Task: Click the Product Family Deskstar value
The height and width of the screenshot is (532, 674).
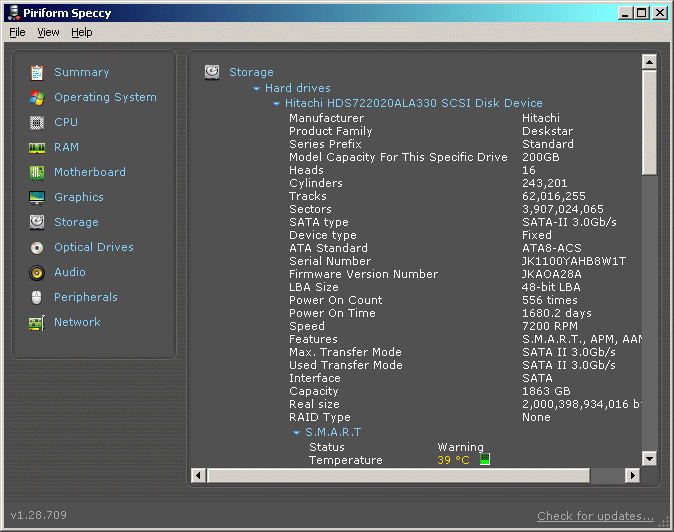Action: [x=547, y=131]
